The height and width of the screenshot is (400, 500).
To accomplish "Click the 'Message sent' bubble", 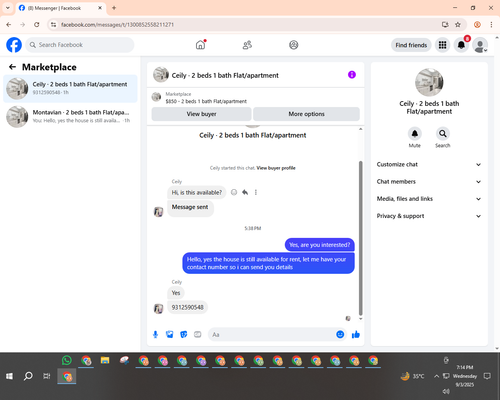I will click(190, 207).
